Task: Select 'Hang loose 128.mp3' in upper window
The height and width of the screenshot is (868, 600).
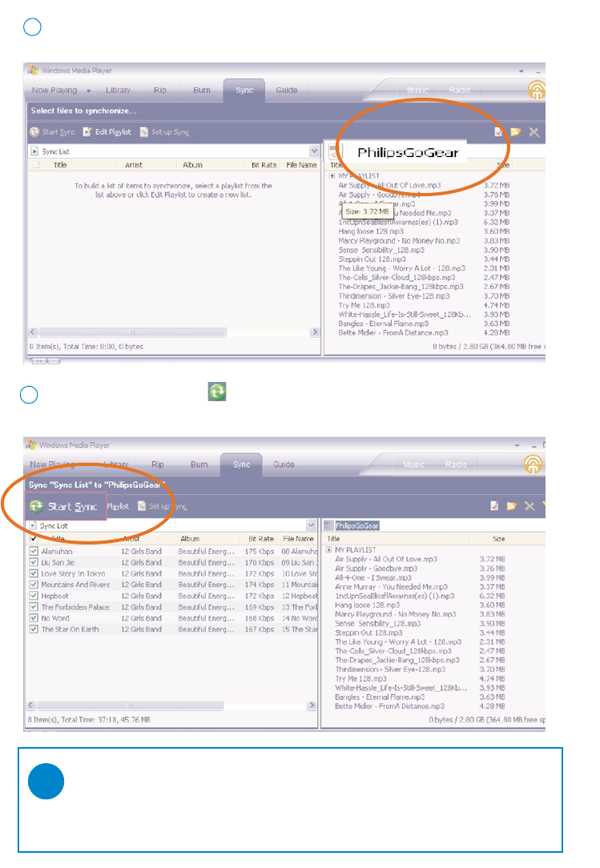Action: [371, 231]
